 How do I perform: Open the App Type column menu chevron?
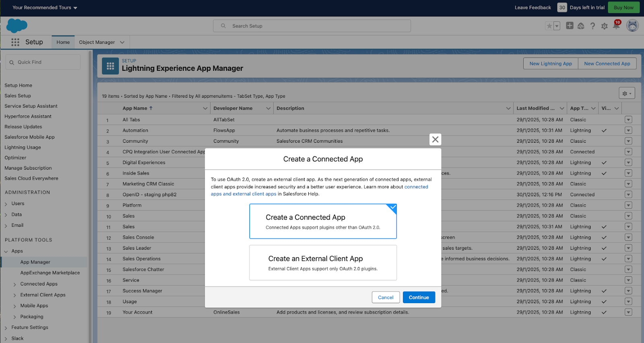click(x=594, y=108)
